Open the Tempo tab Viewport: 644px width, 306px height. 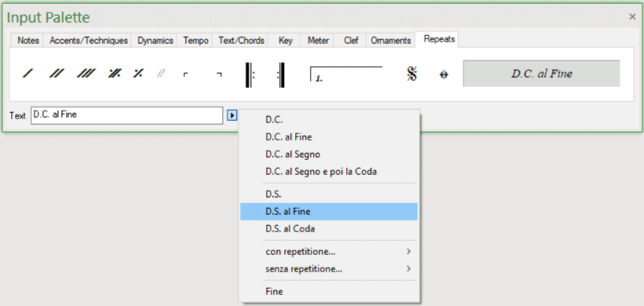tap(195, 40)
